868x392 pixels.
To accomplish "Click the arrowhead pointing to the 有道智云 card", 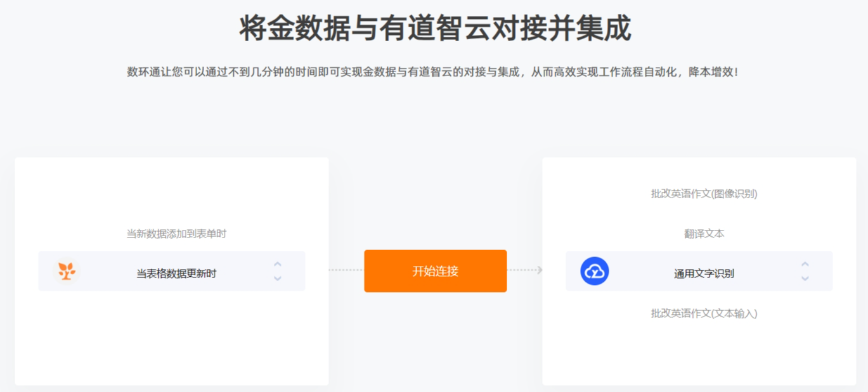I will [x=540, y=270].
